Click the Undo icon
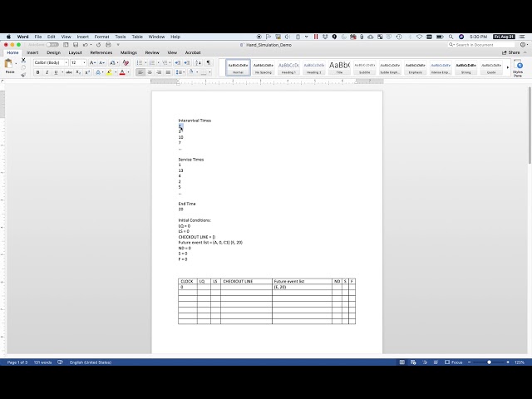The height and width of the screenshot is (399, 532). tap(86, 45)
